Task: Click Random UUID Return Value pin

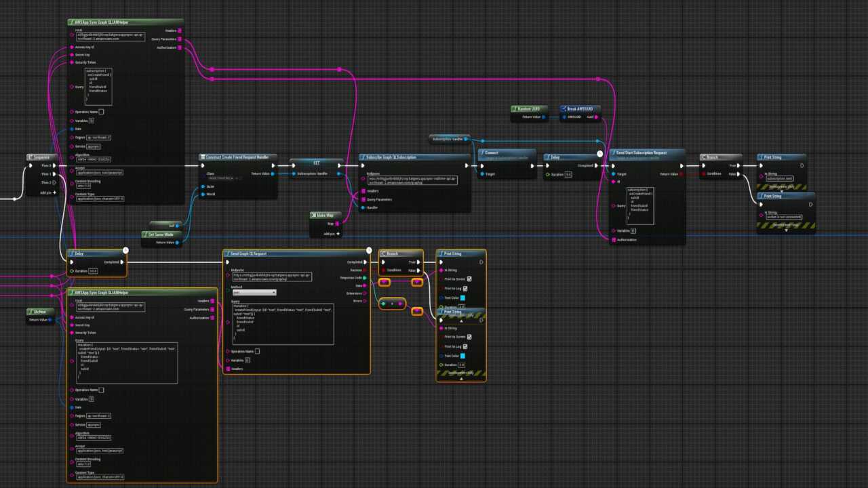Action: 544,117
